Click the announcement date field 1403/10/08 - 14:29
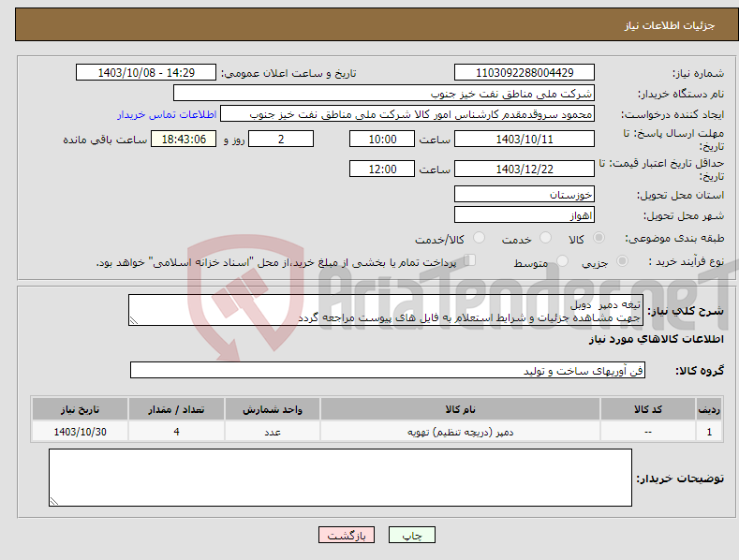This screenshot has width=739, height=560. (146, 73)
